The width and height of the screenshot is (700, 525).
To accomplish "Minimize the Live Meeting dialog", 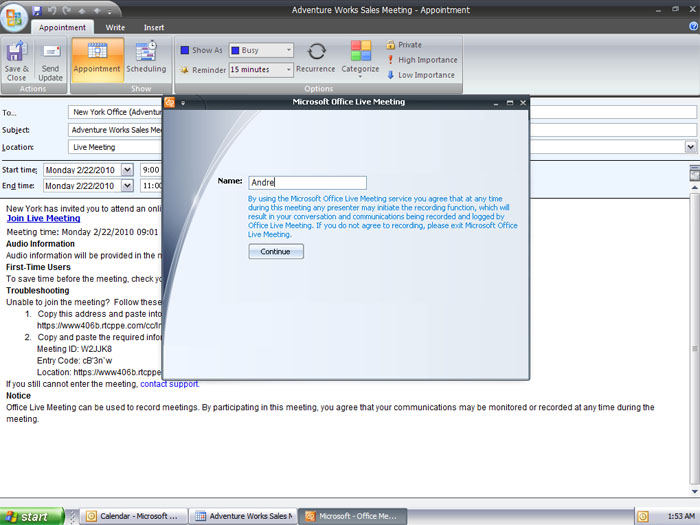I will 496,103.
